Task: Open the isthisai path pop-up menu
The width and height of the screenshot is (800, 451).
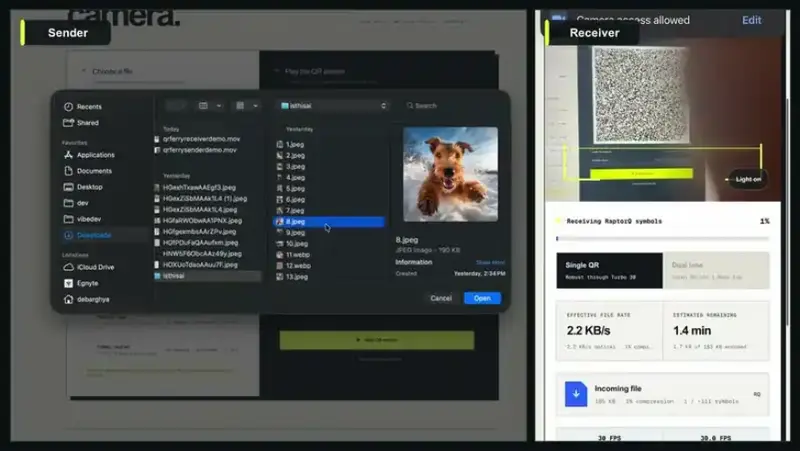Action: [334, 106]
